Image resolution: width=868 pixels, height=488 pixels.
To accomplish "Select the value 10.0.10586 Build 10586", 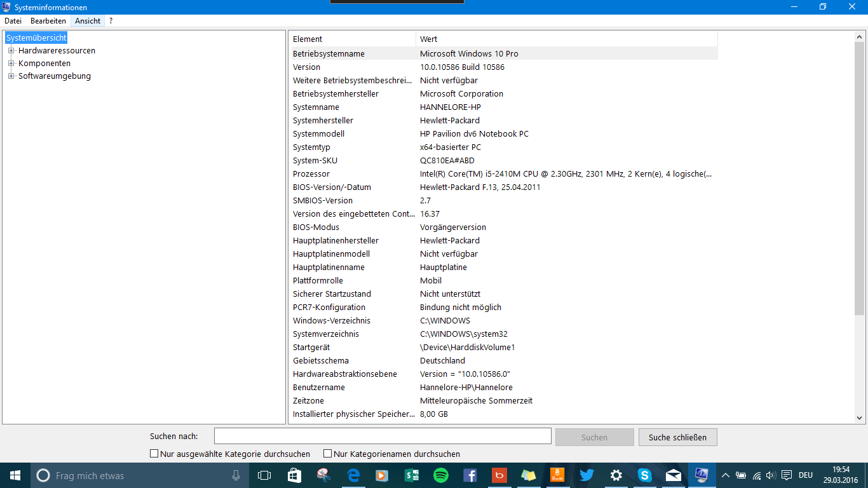I will (462, 67).
